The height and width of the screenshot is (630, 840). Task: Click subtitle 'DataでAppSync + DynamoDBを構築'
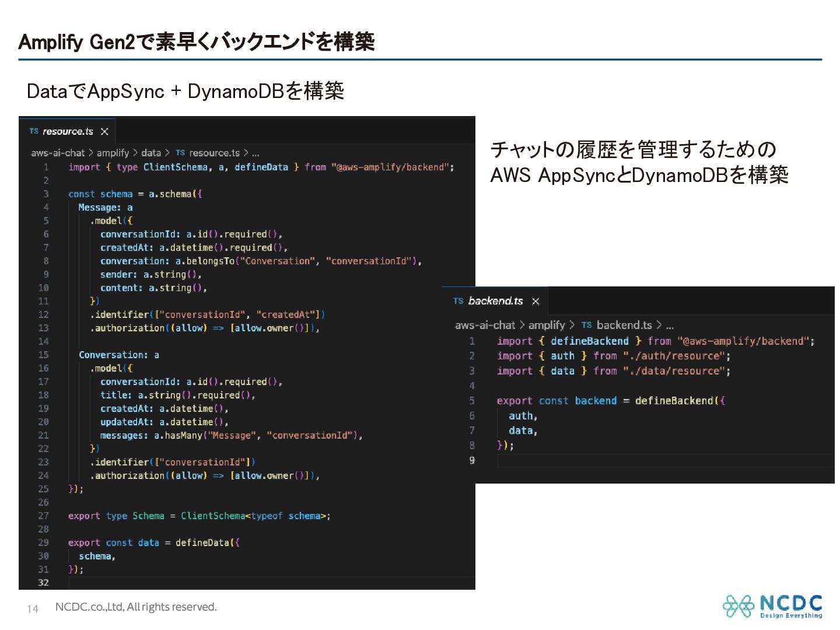pos(185,91)
